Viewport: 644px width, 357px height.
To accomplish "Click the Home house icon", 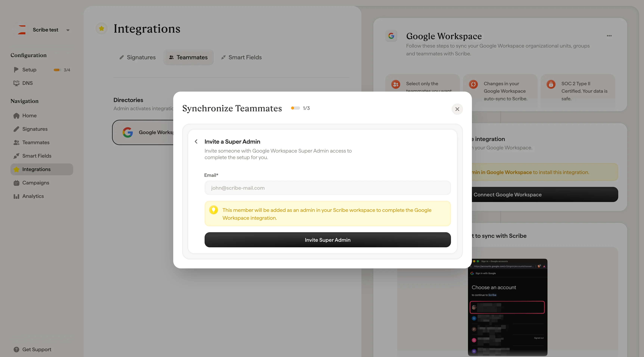I will pyautogui.click(x=16, y=116).
